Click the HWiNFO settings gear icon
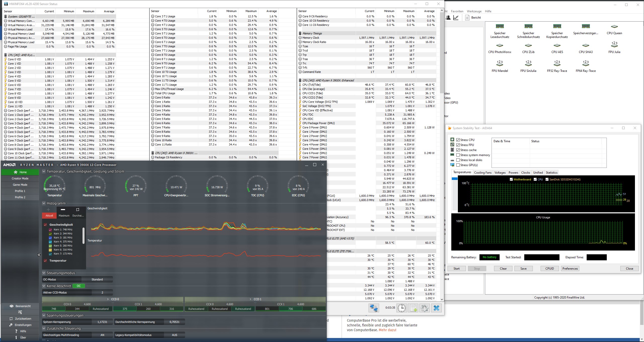 pos(424,308)
